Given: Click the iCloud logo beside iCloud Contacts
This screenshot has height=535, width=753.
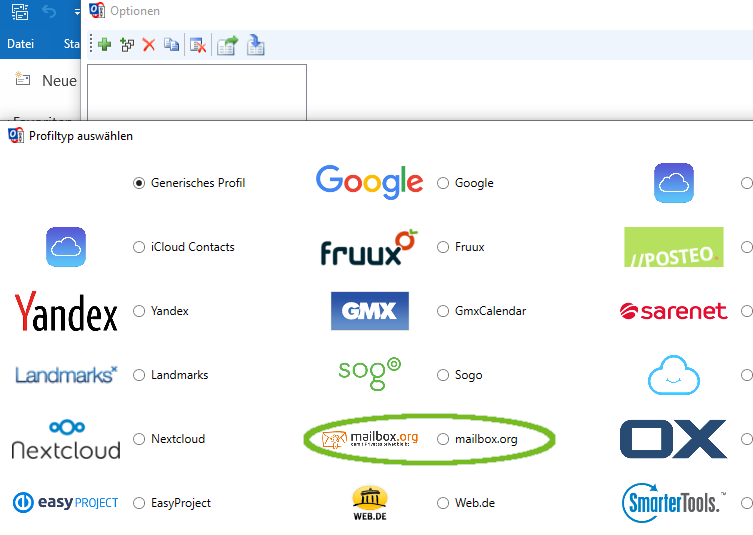Looking at the screenshot, I should click(x=66, y=247).
